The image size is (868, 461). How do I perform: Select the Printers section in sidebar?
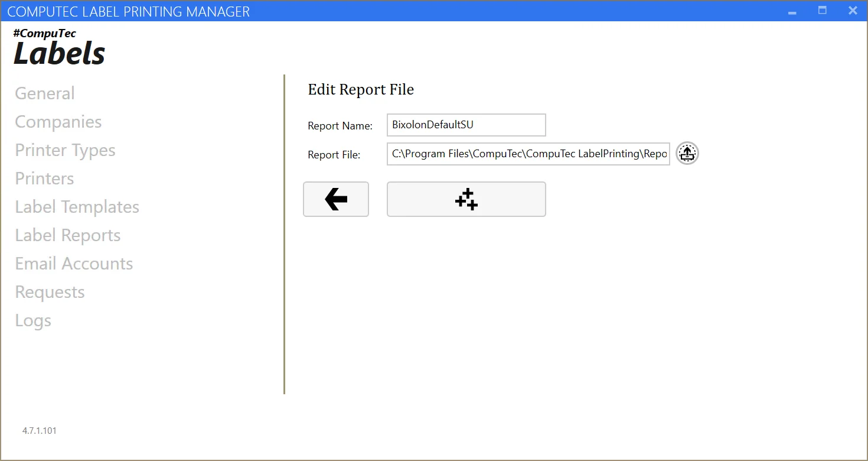44,178
